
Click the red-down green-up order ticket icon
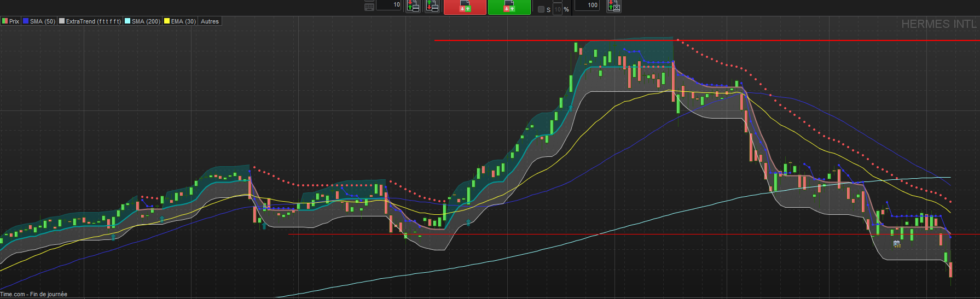[x=413, y=5]
